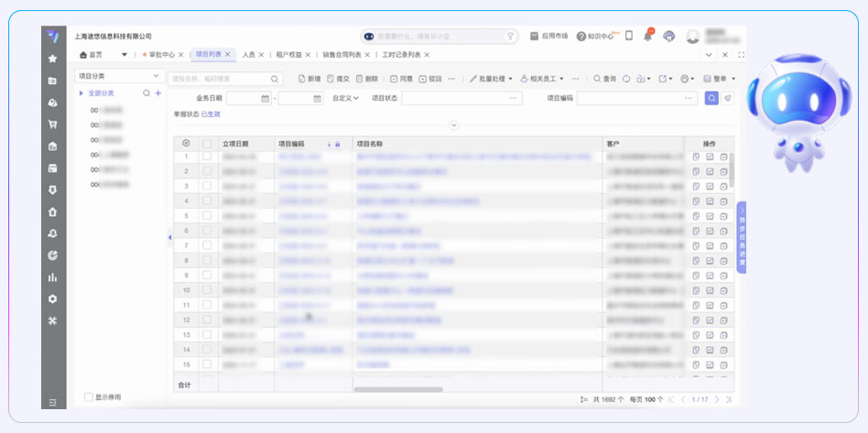The image size is (868, 433).
Task: Click the 删除 button
Action: click(367, 79)
